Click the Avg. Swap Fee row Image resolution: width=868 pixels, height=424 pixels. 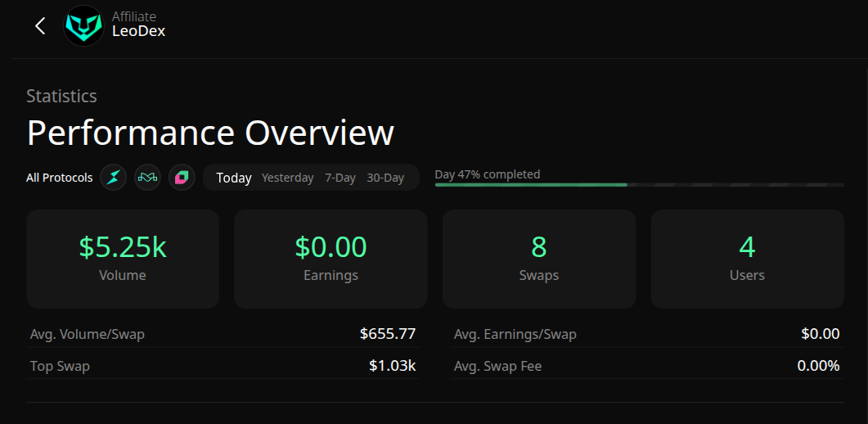[646, 366]
